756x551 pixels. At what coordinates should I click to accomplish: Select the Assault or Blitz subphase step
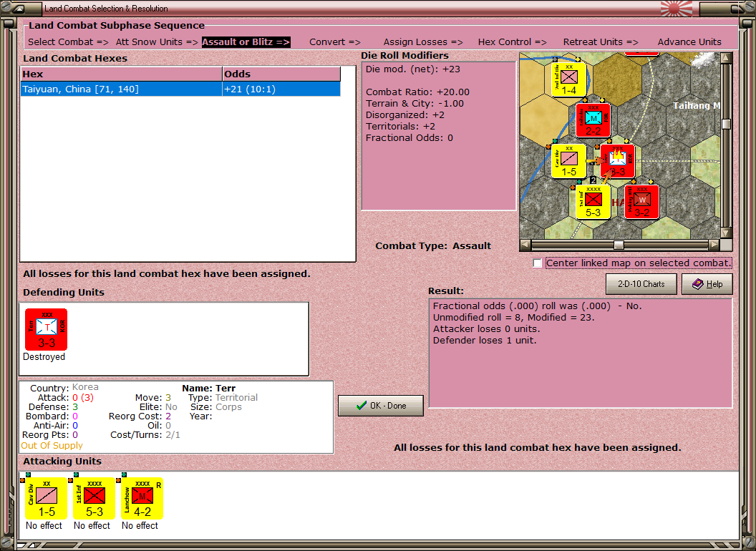pyautogui.click(x=246, y=42)
